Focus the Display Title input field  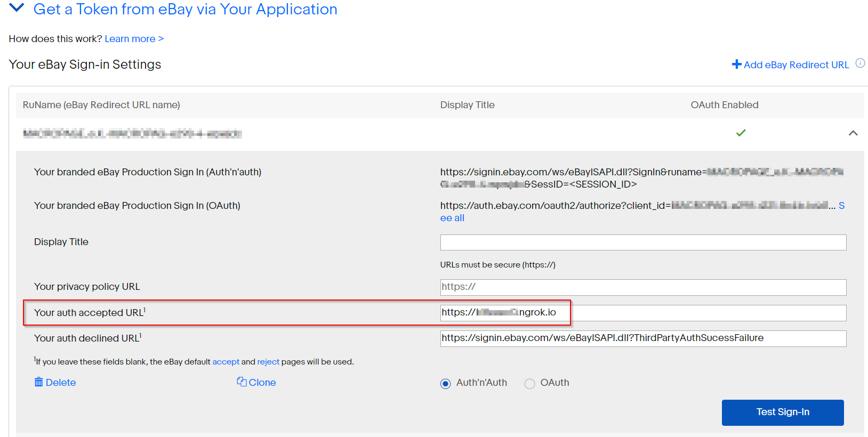pyautogui.click(x=643, y=242)
